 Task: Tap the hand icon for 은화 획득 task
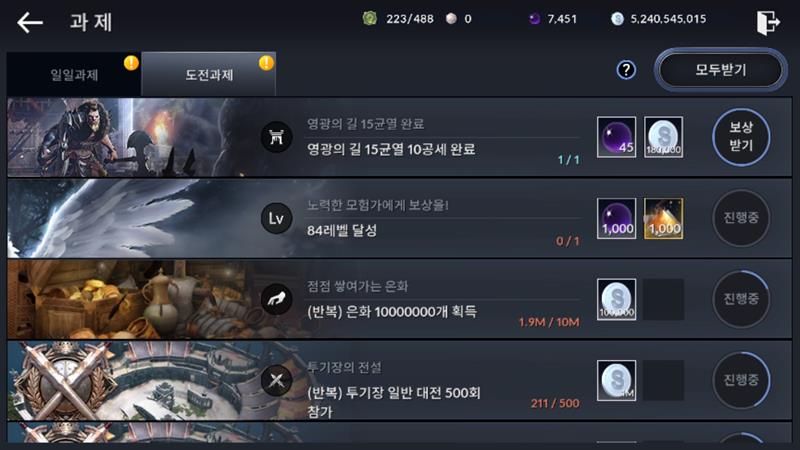[x=276, y=299]
